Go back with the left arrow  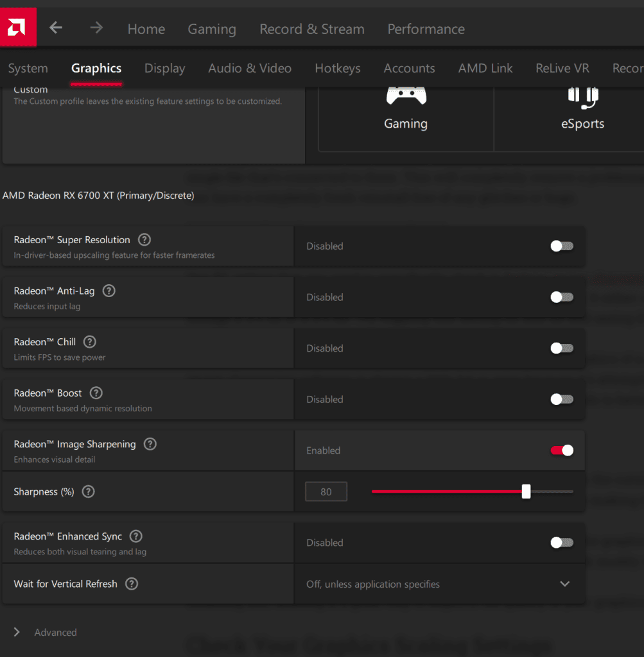click(x=56, y=28)
